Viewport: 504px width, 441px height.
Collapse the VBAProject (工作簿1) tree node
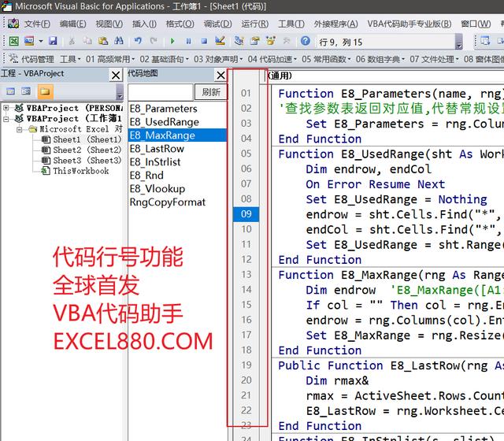point(6,119)
